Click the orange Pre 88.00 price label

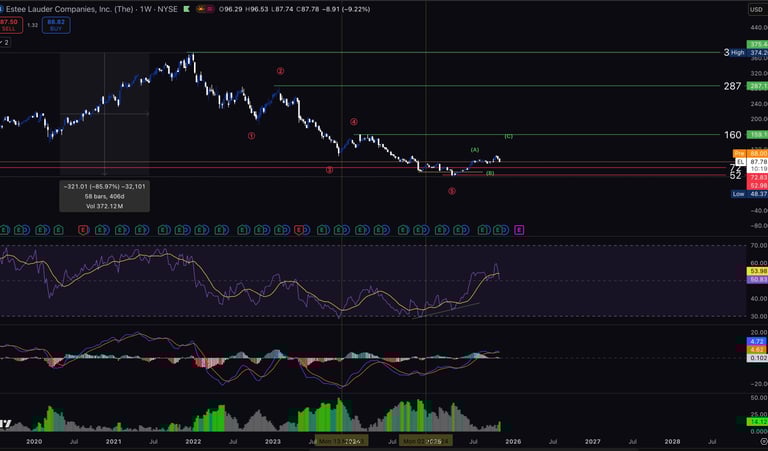tap(750, 153)
